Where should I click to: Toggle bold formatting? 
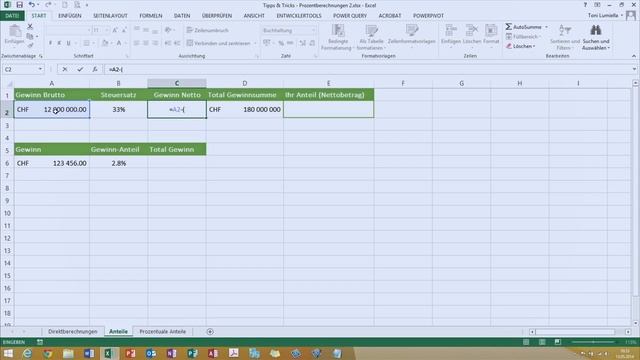(x=50, y=43)
